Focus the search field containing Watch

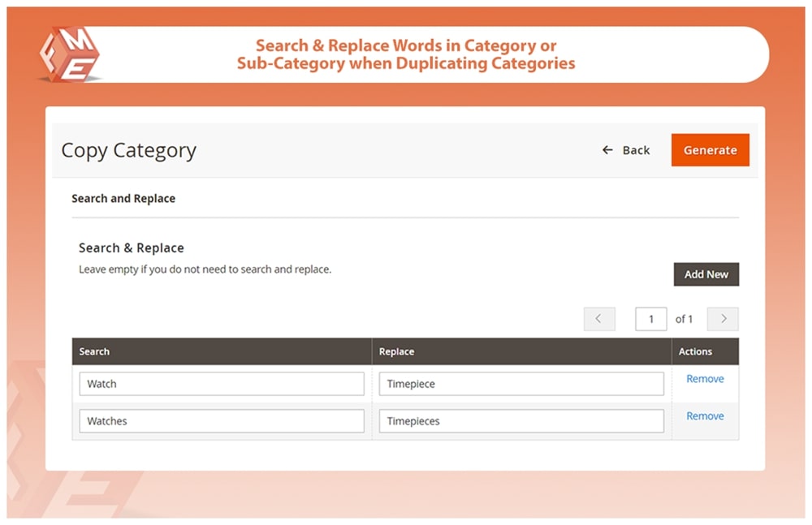[x=221, y=384]
